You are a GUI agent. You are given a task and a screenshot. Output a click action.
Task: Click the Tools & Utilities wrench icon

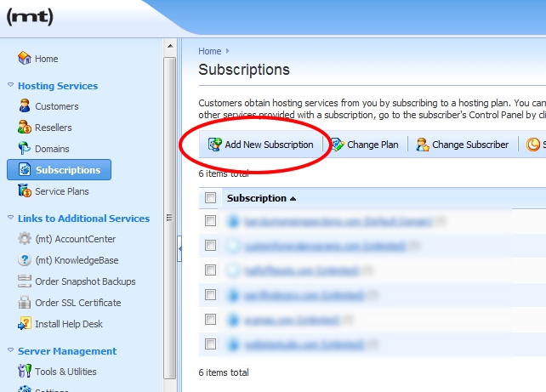[25, 371]
